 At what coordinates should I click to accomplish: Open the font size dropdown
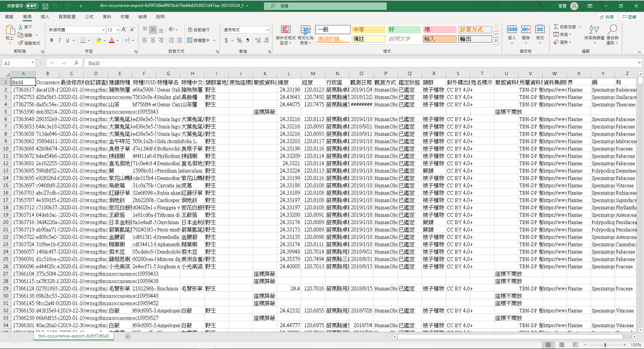coord(116,29)
